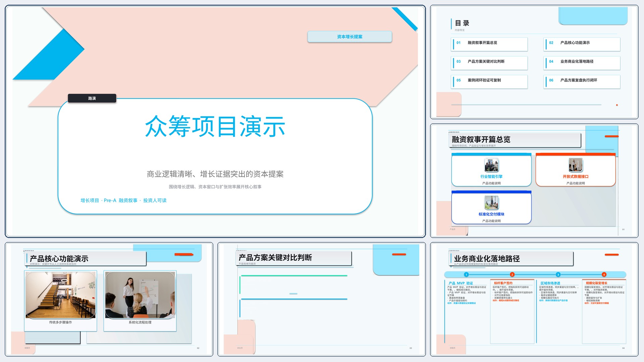Click the 开放式数据接口 card picture
This screenshot has height=362, width=644.
[x=576, y=165]
